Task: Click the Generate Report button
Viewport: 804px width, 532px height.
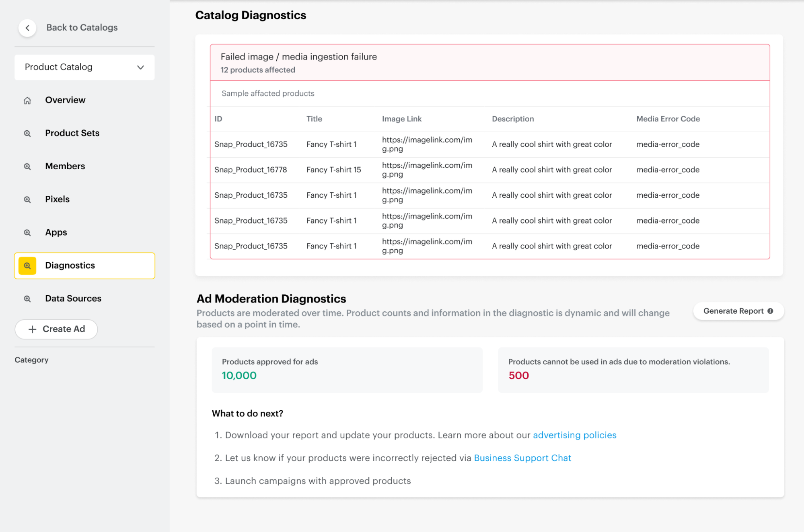Action: click(733, 311)
